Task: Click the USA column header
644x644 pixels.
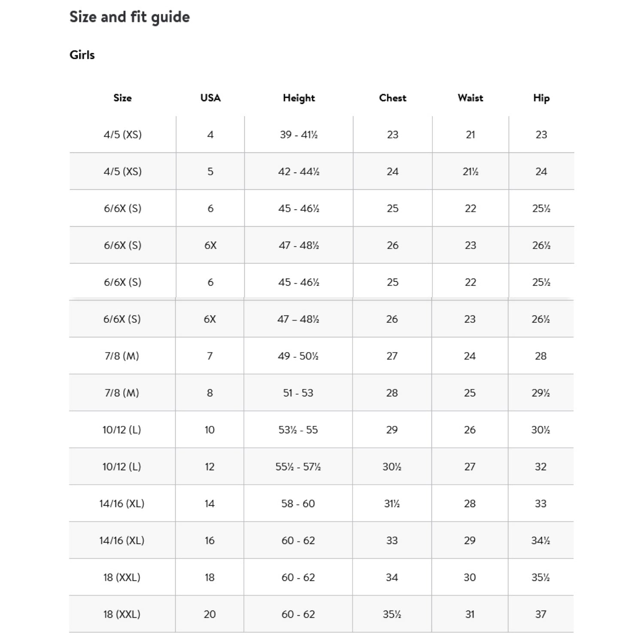Action: point(210,98)
